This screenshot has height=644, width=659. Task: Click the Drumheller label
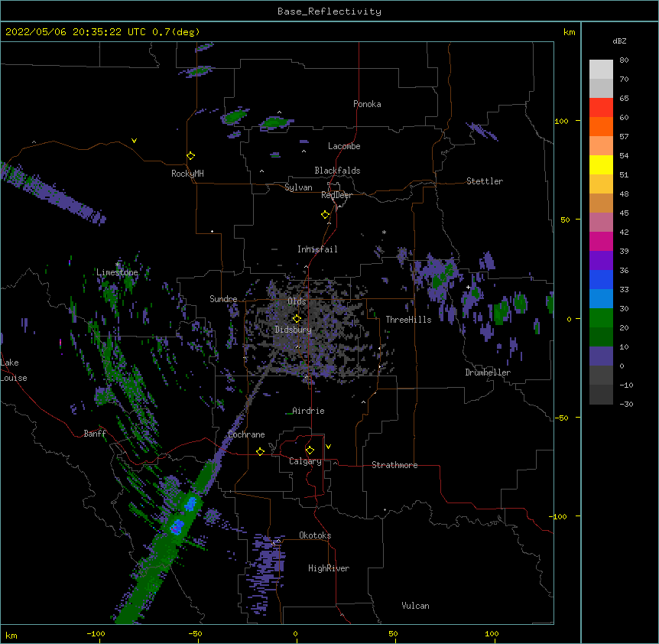[x=488, y=372]
